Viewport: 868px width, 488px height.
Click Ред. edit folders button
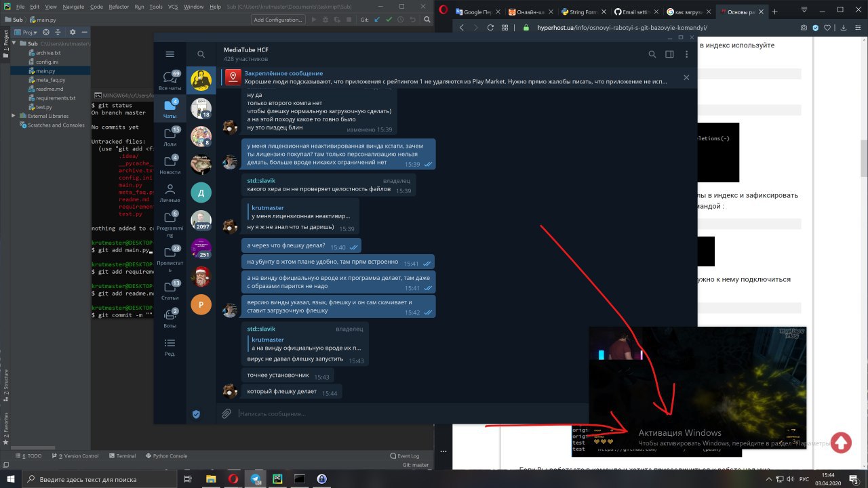point(170,347)
